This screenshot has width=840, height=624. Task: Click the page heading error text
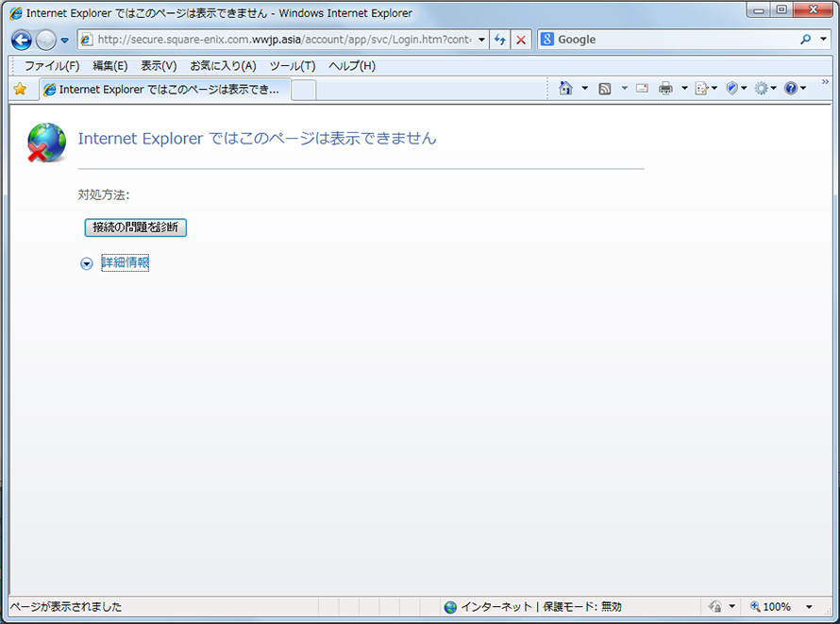[257, 138]
